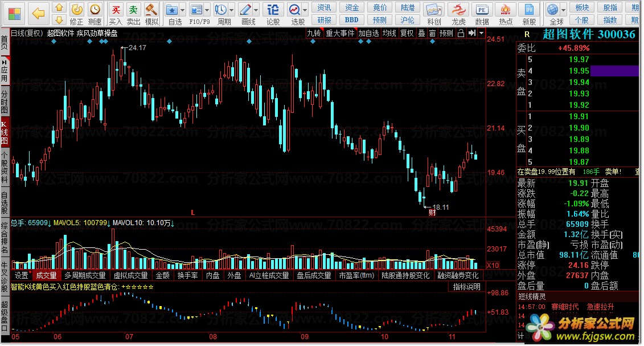The width and height of the screenshot is (644, 346).
Task: Select the 换手率 turnover tab
Action: click(x=187, y=275)
